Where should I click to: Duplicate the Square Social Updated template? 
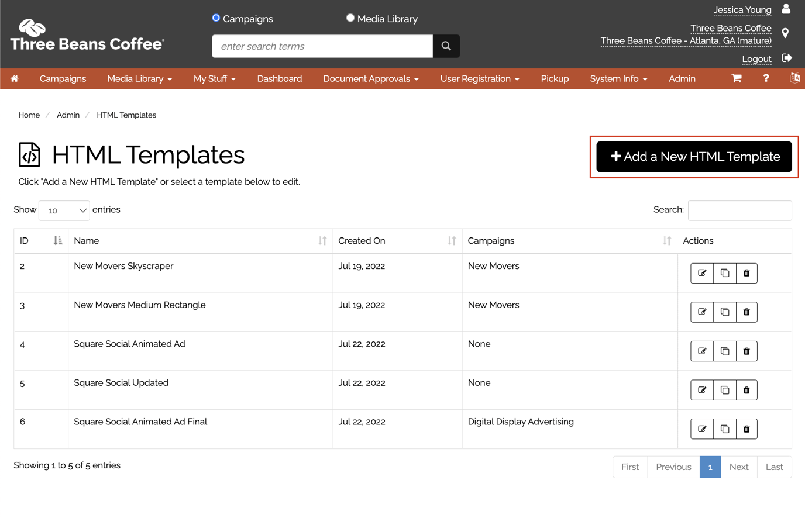pyautogui.click(x=724, y=389)
